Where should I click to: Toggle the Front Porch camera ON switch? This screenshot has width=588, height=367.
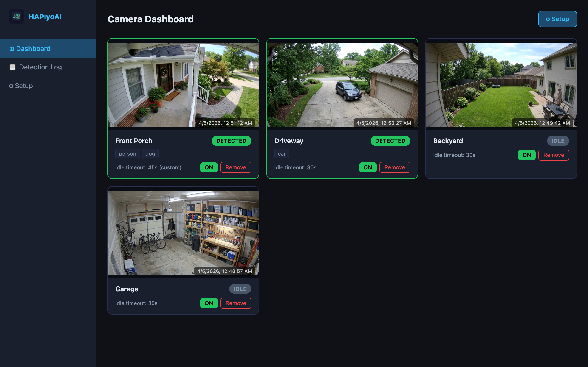(209, 167)
